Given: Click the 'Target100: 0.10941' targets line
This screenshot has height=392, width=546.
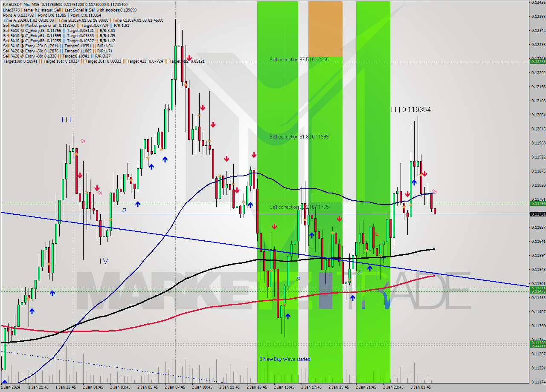Looking at the screenshot, I should tap(104, 61).
